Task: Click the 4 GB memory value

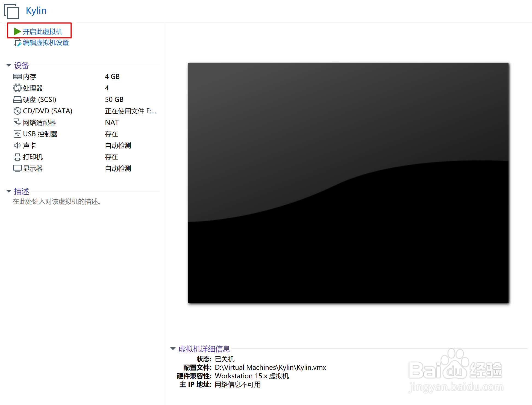Action: click(112, 76)
